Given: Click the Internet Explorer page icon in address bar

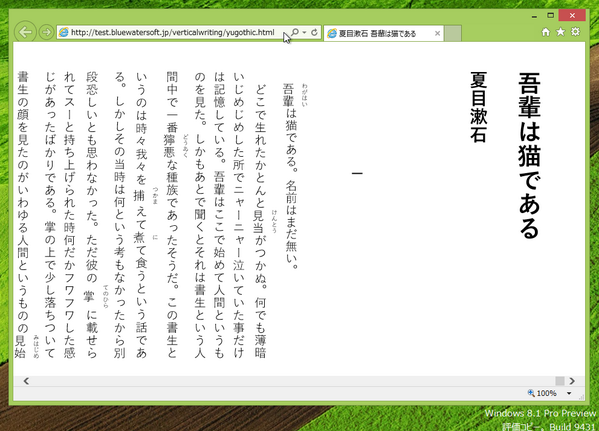Looking at the screenshot, I should pyautogui.click(x=63, y=32).
